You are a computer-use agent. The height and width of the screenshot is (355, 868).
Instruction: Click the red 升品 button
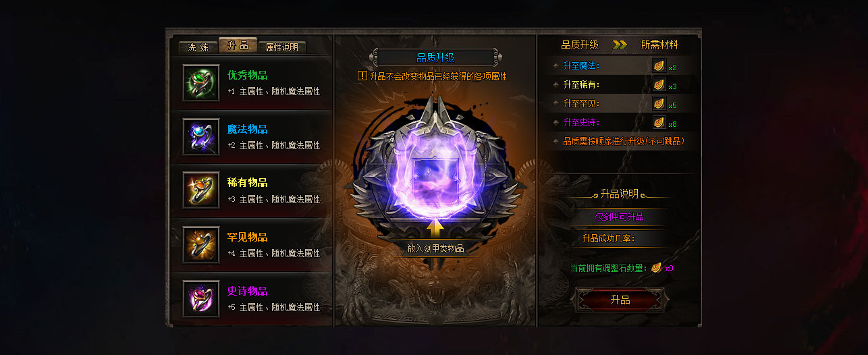point(620,300)
